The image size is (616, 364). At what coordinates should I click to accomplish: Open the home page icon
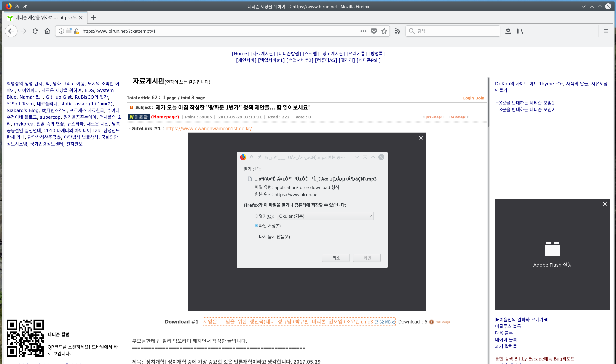point(47,31)
